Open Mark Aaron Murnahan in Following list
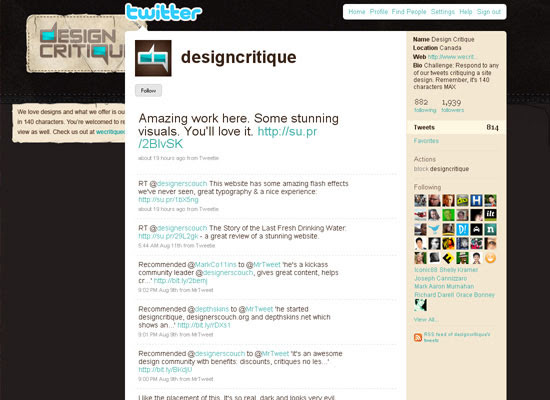Screen dimensions: 550x400 444,286
